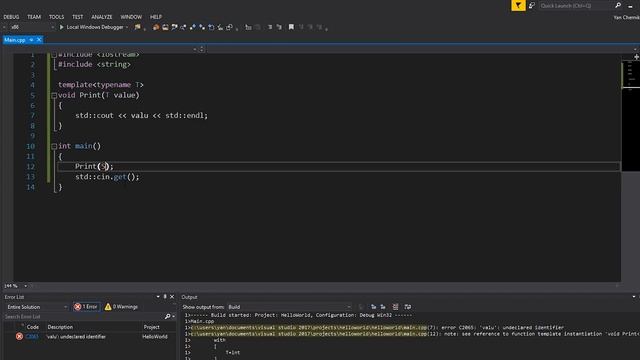
Task: Click the 'valu': undeclared identifier error description
Action: coord(76,337)
